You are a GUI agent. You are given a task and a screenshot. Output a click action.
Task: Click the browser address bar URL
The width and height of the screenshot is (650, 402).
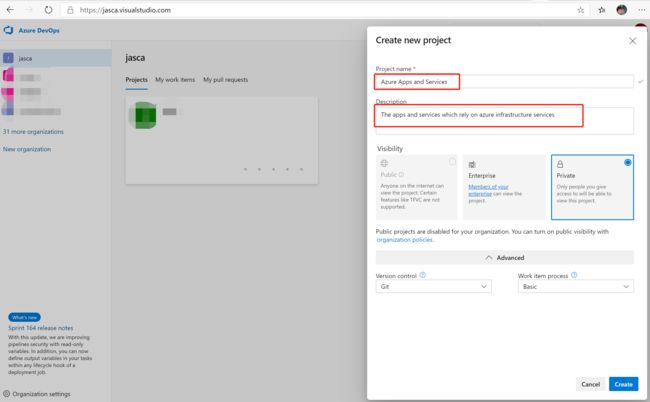pos(125,10)
